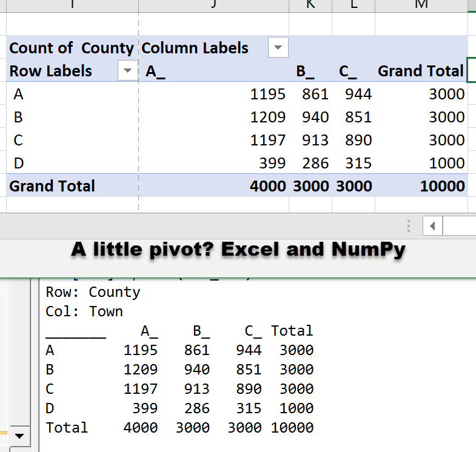Select column header M
The width and height of the screenshot is (476, 452).
pyautogui.click(x=421, y=5)
